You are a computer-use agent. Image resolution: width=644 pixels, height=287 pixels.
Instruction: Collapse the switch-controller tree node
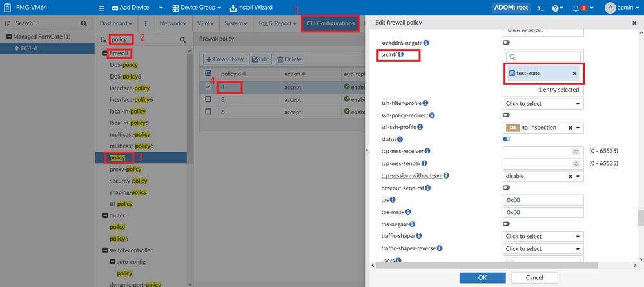click(x=104, y=250)
